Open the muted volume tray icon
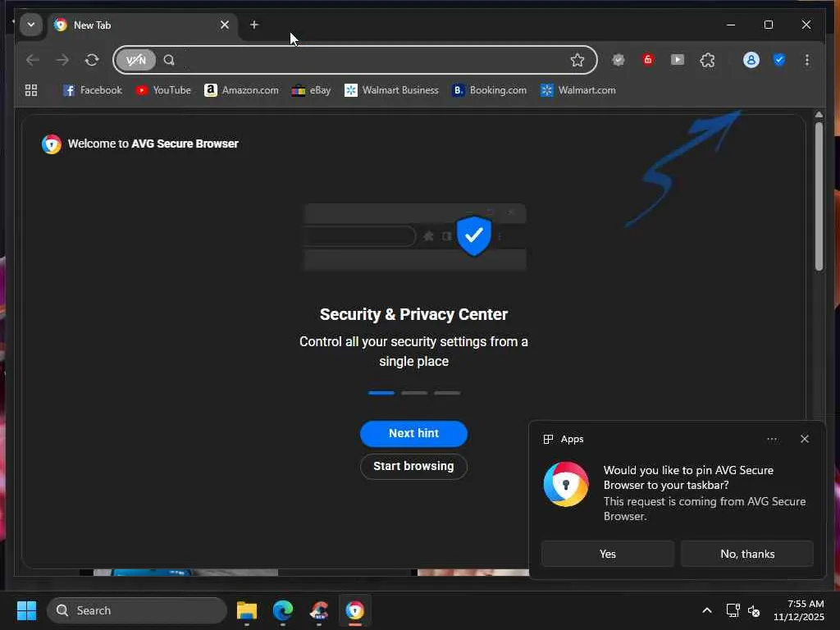The width and height of the screenshot is (840, 630). point(754,610)
